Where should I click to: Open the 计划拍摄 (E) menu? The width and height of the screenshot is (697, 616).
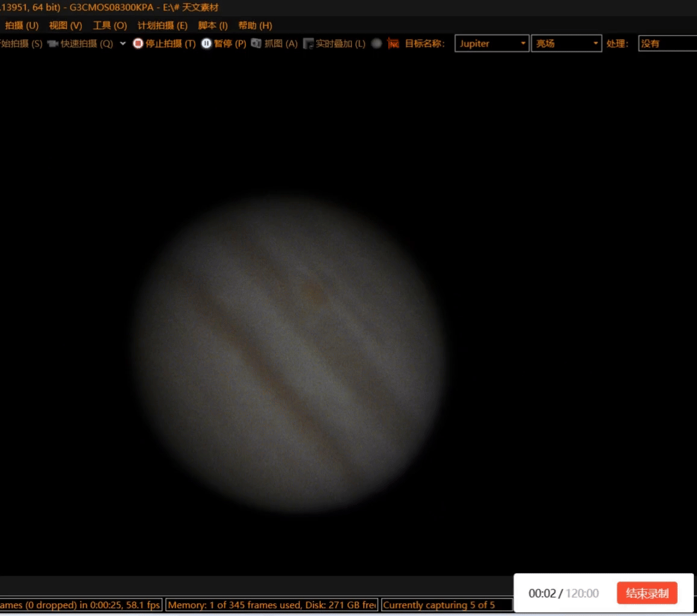(x=162, y=25)
